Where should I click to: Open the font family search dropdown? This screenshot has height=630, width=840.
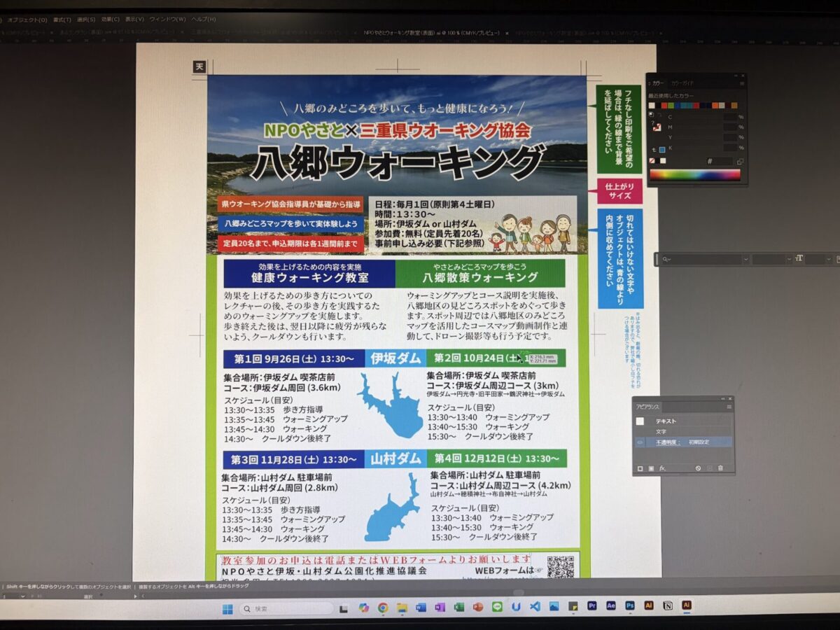pos(746,259)
